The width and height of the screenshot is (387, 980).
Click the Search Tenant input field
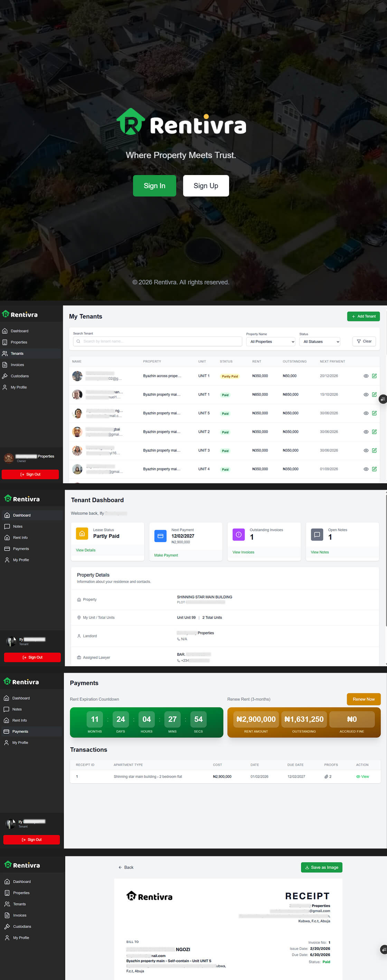157,341
